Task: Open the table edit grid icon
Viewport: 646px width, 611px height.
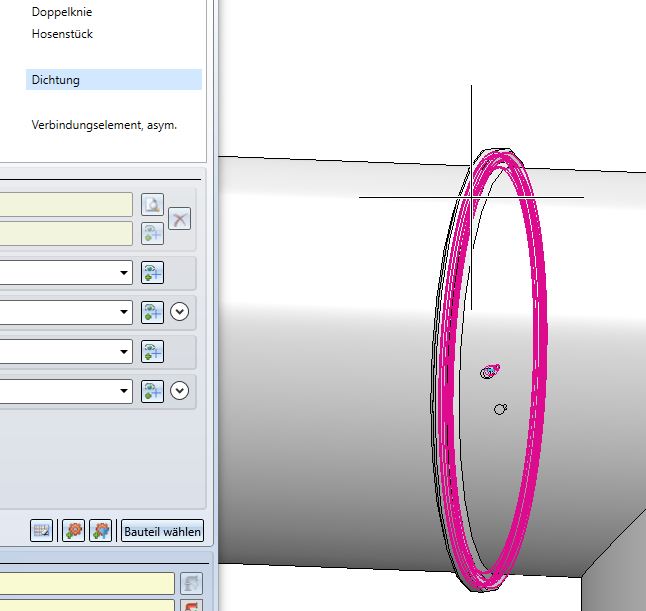Action: (x=41, y=531)
